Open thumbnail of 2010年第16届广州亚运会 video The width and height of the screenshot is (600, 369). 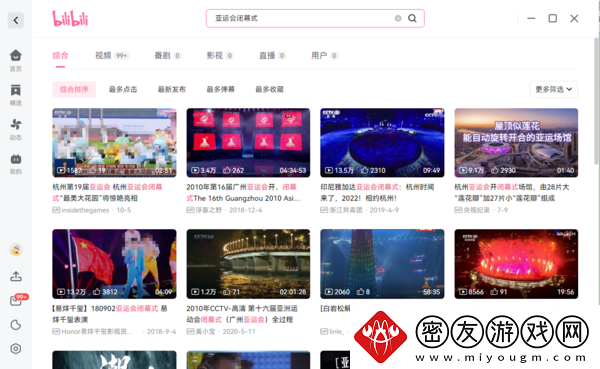pyautogui.click(x=248, y=142)
